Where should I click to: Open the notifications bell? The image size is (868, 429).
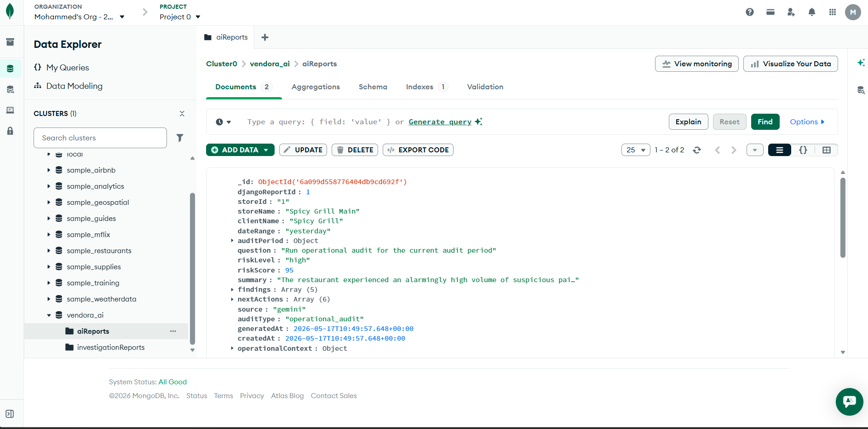click(x=812, y=12)
